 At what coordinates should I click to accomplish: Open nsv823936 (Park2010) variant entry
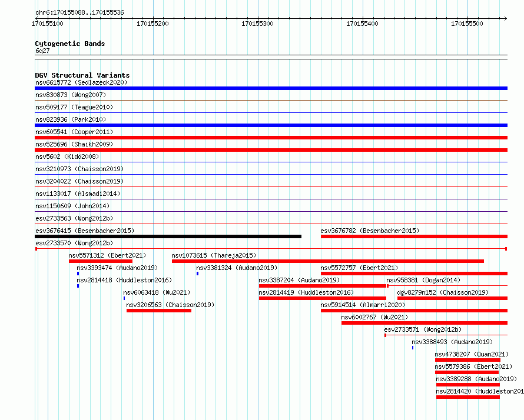pyautogui.click(x=71, y=119)
